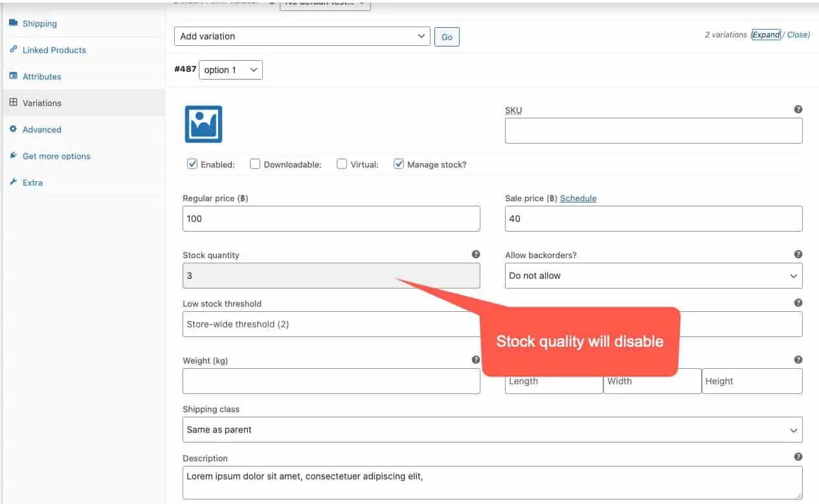This screenshot has height=504, width=819.
Task: Click the Weight (kg) help icon
Action: [476, 360]
